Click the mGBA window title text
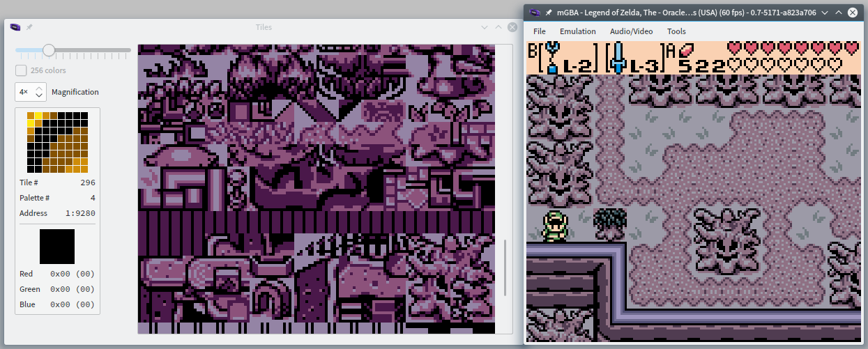Viewport: 868px width, 349px height. tap(685, 12)
